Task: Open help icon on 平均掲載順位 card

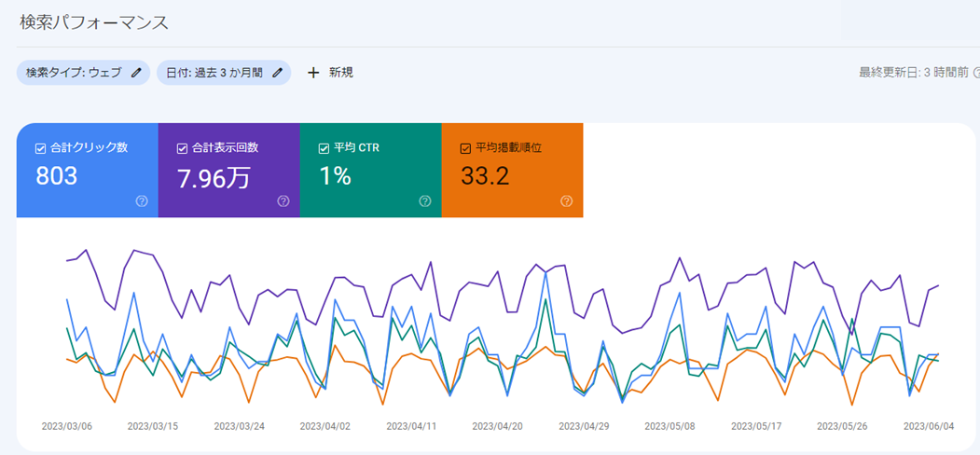Action: click(x=567, y=201)
